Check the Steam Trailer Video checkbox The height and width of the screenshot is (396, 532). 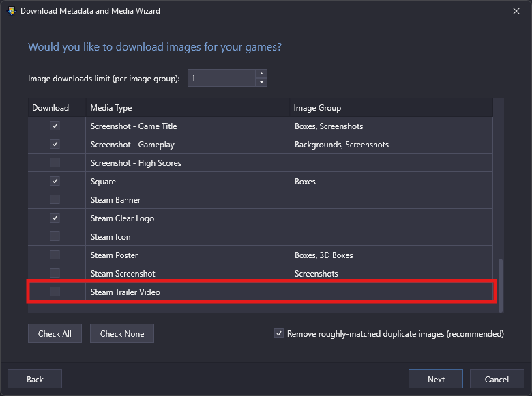coord(55,292)
